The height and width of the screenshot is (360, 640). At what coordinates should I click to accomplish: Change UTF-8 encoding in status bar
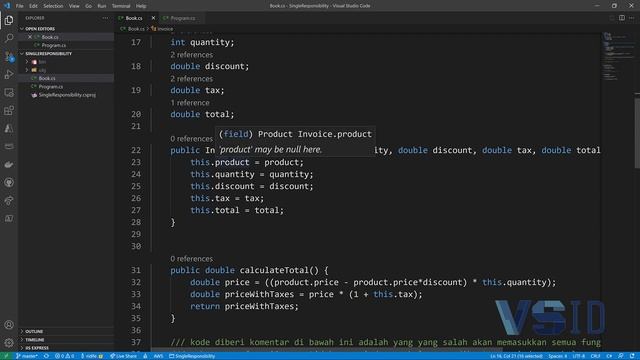[x=579, y=356]
